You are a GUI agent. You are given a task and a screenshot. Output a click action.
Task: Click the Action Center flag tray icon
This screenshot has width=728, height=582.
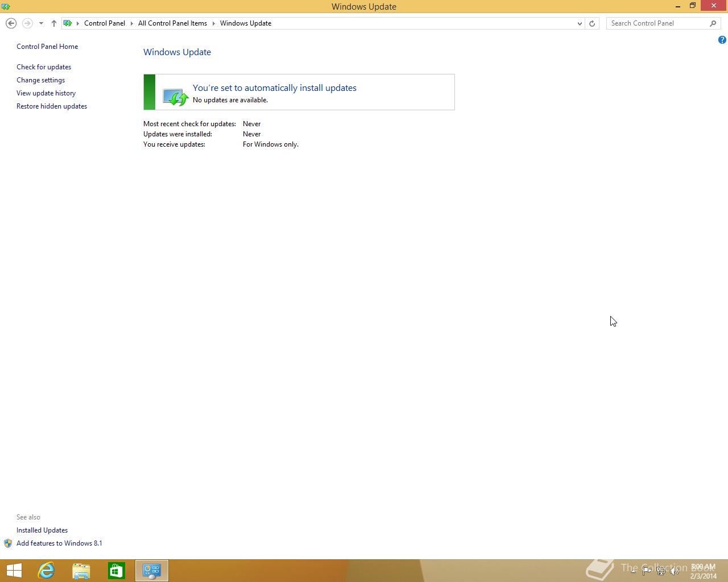(647, 571)
